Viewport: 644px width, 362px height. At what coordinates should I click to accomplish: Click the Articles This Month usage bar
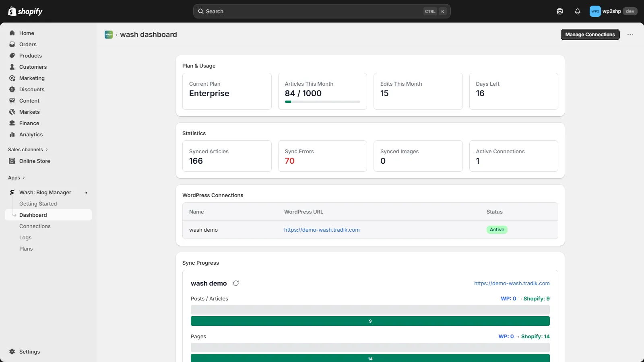point(322,102)
